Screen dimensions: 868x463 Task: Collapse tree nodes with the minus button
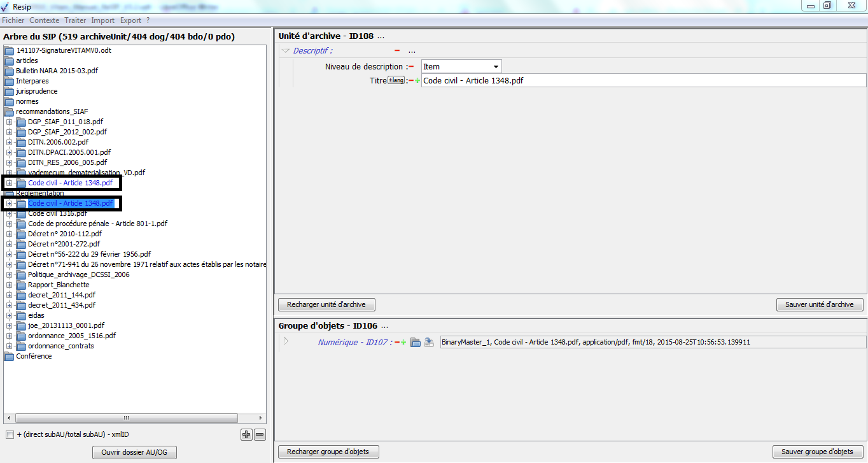click(260, 435)
